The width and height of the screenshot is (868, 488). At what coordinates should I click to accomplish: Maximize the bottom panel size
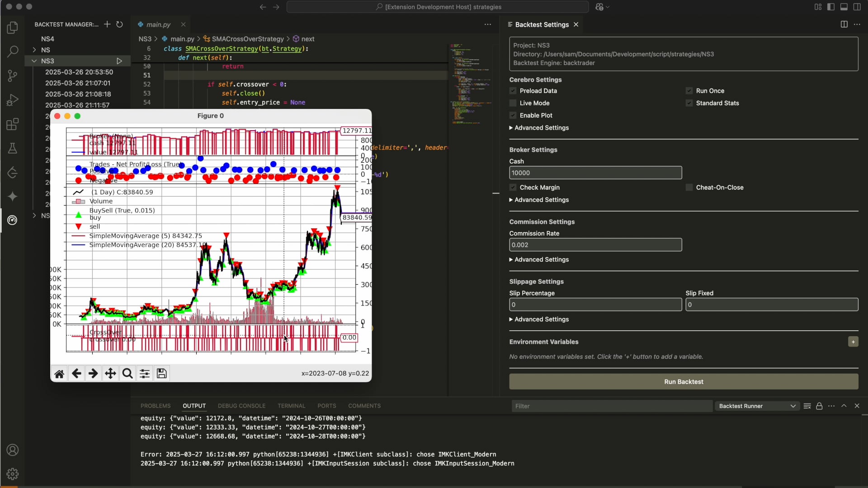pos(844,406)
